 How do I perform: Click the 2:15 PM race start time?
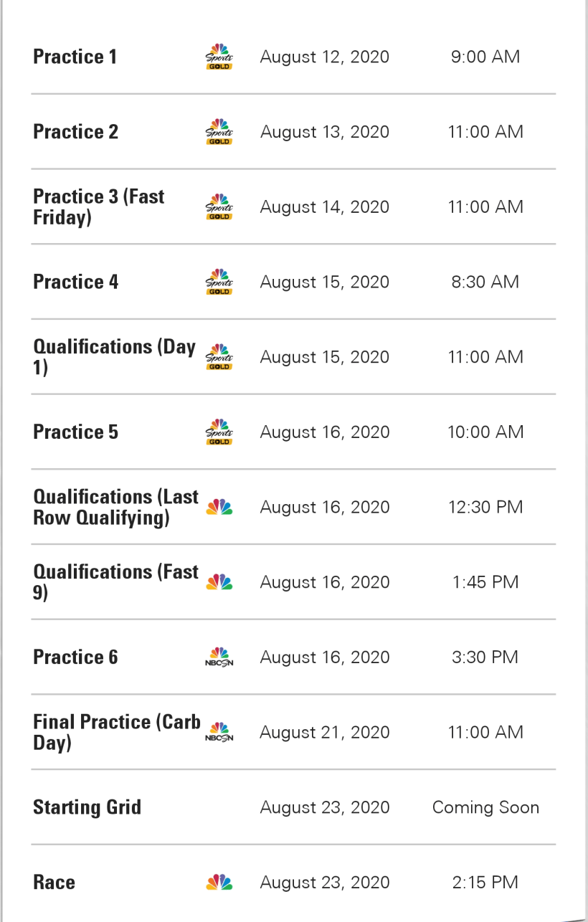point(485,883)
